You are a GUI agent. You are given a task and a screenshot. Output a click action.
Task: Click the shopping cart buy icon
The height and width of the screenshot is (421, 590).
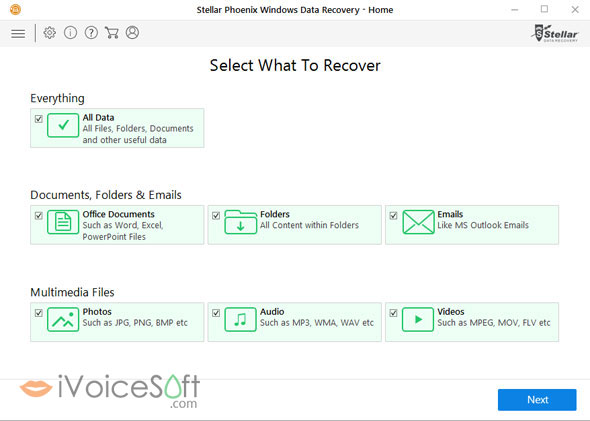[111, 33]
